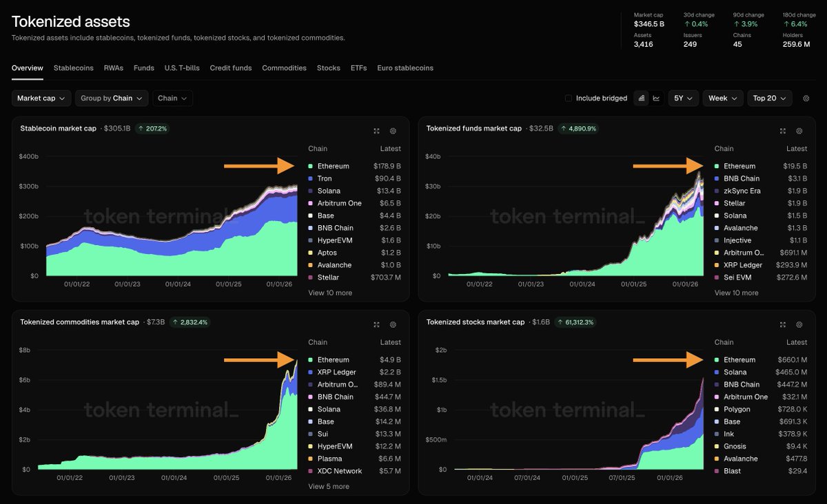The height and width of the screenshot is (504, 827).
Task: Click the 259.6 M holders value
Action: [x=797, y=44]
